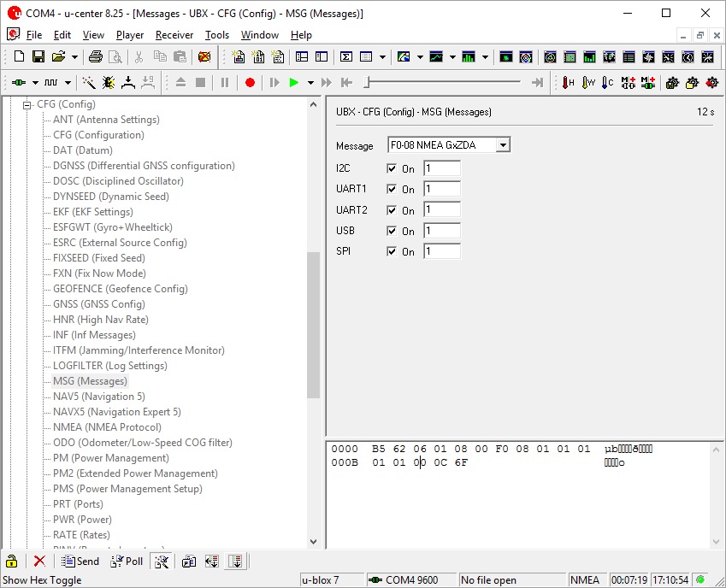726x588 pixels.
Task: Open the Receiver menu
Action: tap(174, 35)
